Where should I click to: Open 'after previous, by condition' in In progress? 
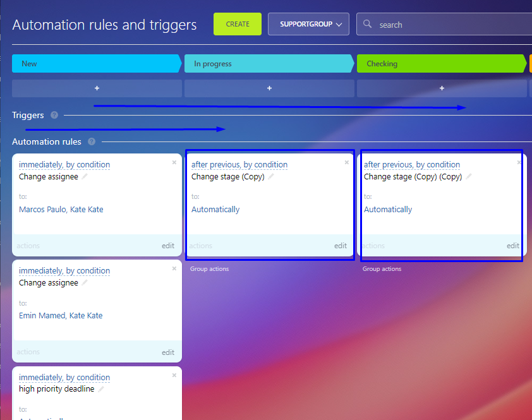pyautogui.click(x=239, y=165)
